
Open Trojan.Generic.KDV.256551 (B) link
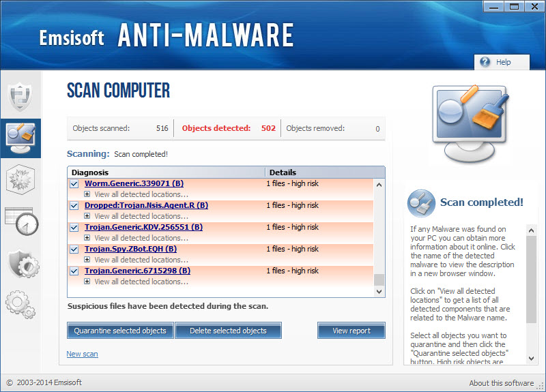point(143,227)
